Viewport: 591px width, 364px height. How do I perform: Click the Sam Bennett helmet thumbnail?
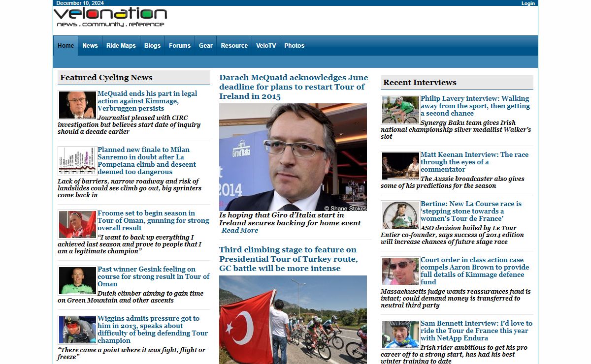[400, 334]
